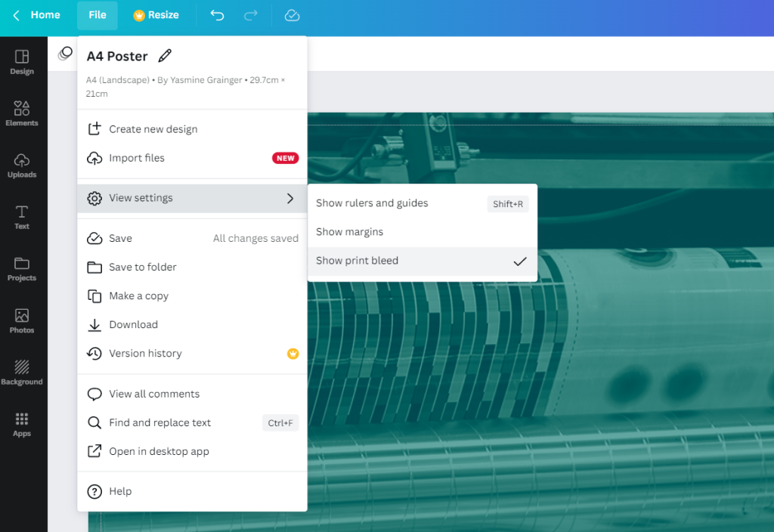Open the Apps panel

point(22,425)
